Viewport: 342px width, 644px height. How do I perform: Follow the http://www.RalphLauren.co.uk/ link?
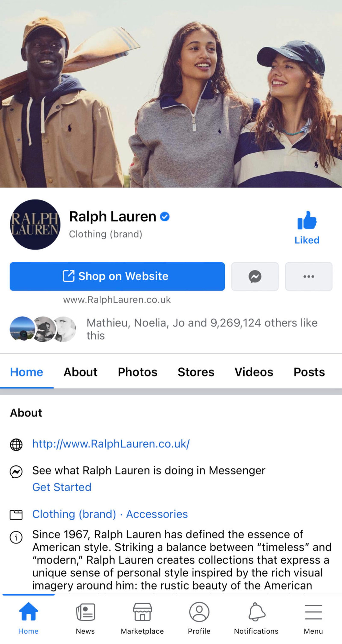click(111, 444)
